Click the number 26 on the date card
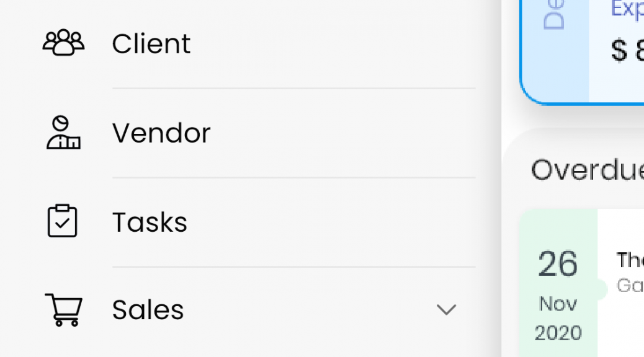Viewport: 644px width, 357px height. (x=558, y=264)
